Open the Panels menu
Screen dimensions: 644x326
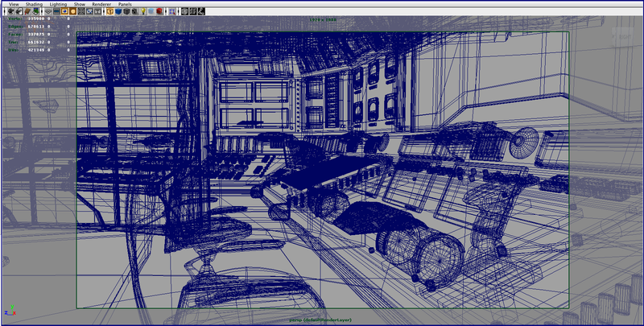coord(125,4)
